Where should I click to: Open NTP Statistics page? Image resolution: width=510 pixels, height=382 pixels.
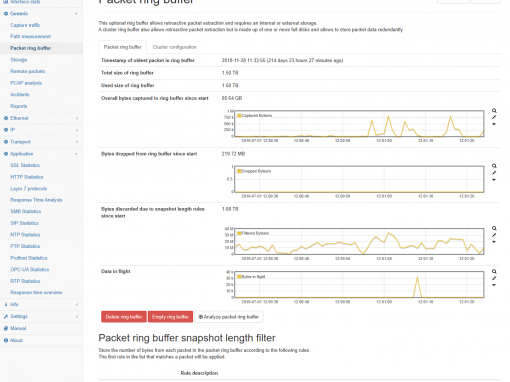point(25,235)
